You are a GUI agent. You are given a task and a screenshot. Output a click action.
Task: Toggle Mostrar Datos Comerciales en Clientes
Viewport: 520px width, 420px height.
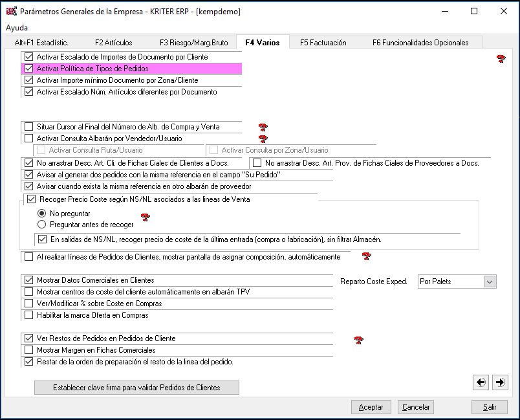point(29,280)
